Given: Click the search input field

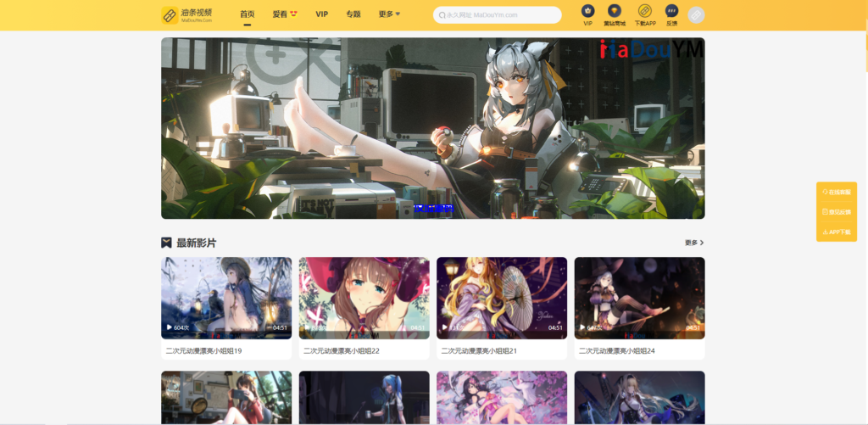Looking at the screenshot, I should 500,15.
